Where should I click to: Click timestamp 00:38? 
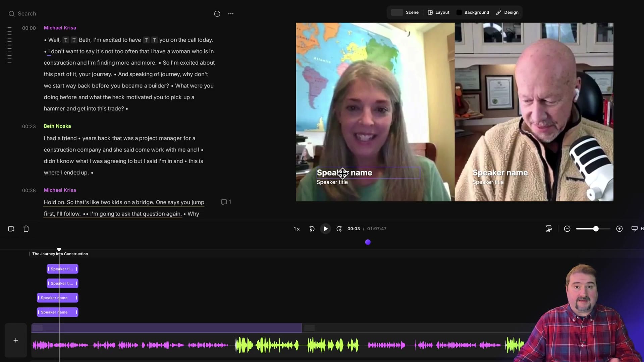click(29, 190)
